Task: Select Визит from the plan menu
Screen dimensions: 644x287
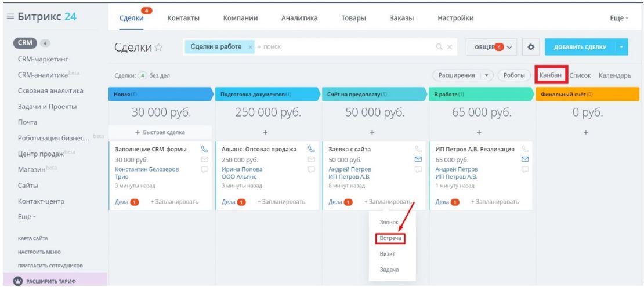Action: tap(388, 254)
